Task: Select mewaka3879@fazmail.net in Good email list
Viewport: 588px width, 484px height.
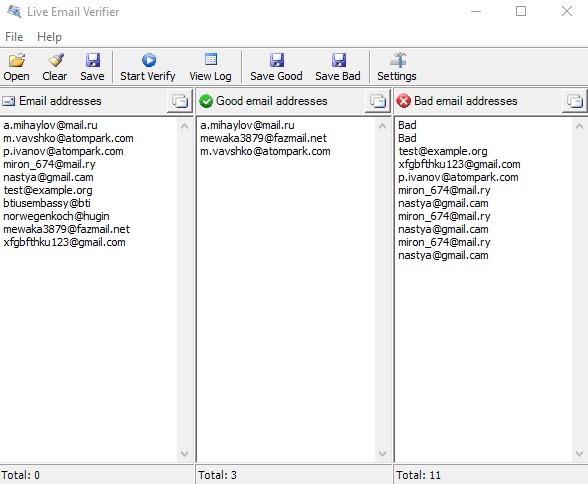Action: (x=264, y=138)
